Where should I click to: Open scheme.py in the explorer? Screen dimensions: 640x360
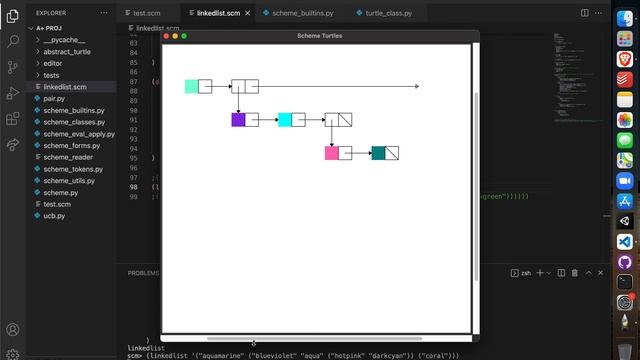point(60,193)
